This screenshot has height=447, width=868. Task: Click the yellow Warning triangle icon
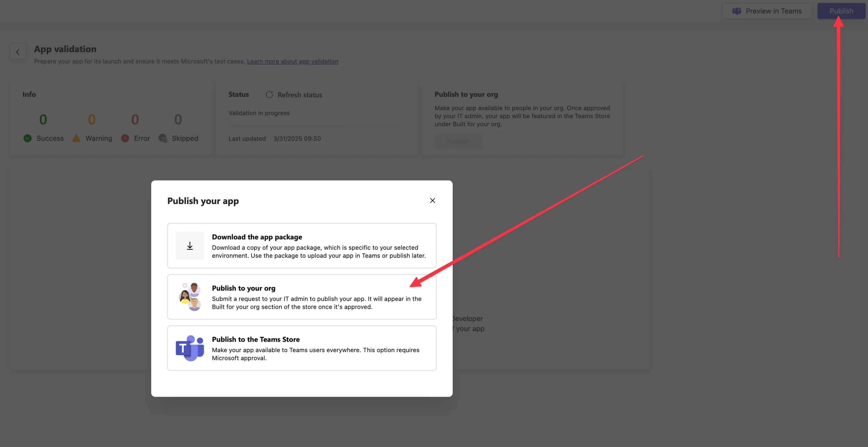tap(76, 138)
